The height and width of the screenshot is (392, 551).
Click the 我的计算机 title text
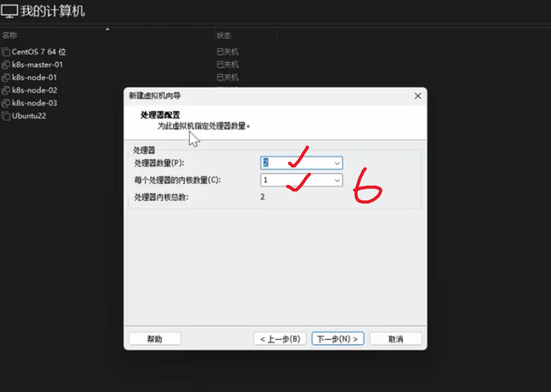52,11
